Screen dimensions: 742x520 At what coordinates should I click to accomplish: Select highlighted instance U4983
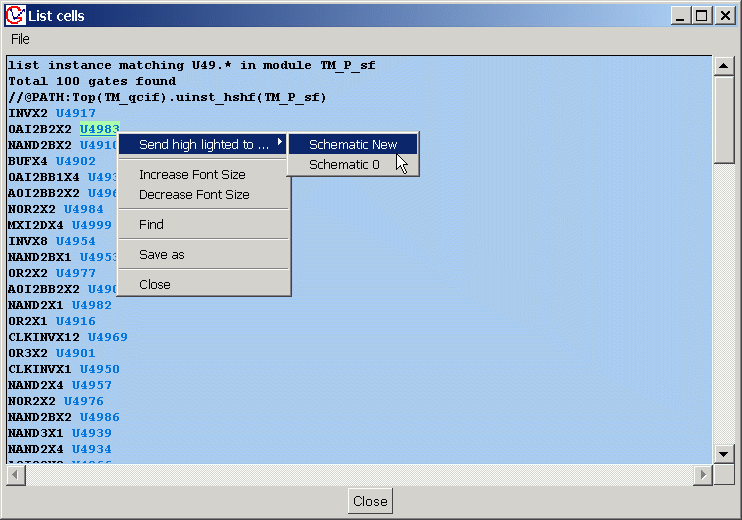coord(99,129)
